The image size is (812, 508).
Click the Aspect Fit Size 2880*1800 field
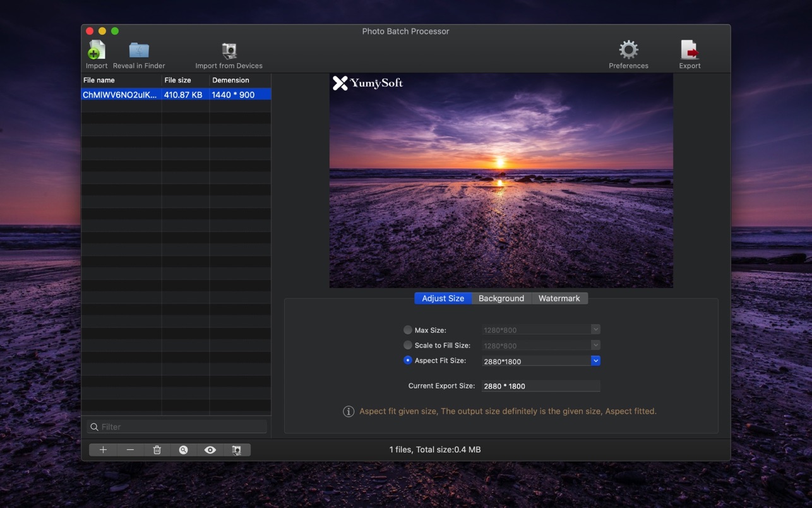pos(536,361)
